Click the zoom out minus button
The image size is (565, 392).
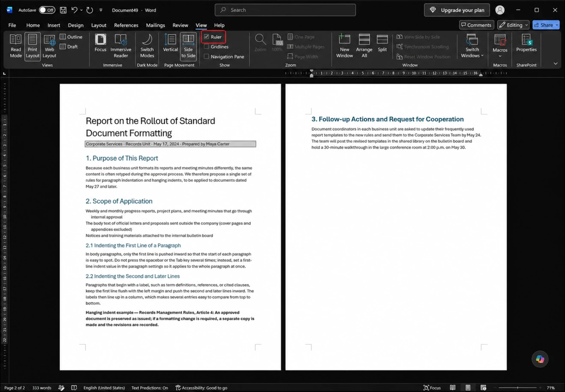click(x=495, y=388)
